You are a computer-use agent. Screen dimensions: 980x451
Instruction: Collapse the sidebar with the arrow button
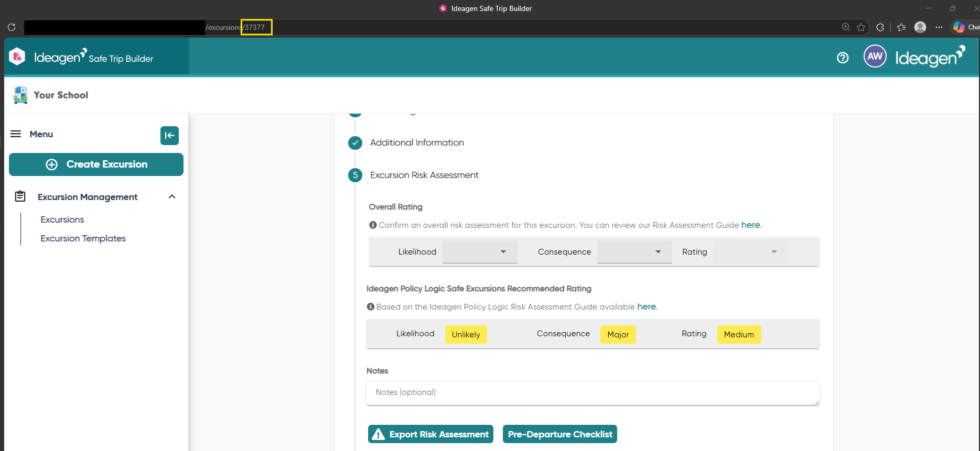[169, 135]
